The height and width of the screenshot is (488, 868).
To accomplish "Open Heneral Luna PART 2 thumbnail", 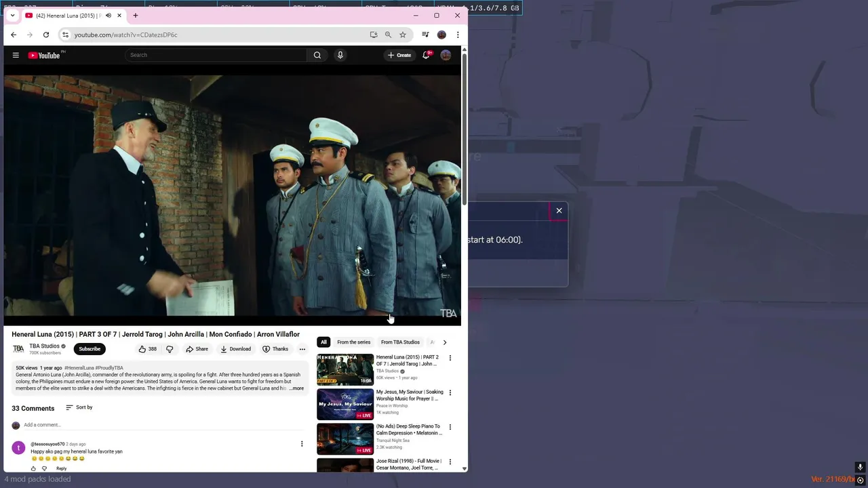I will (x=345, y=369).
